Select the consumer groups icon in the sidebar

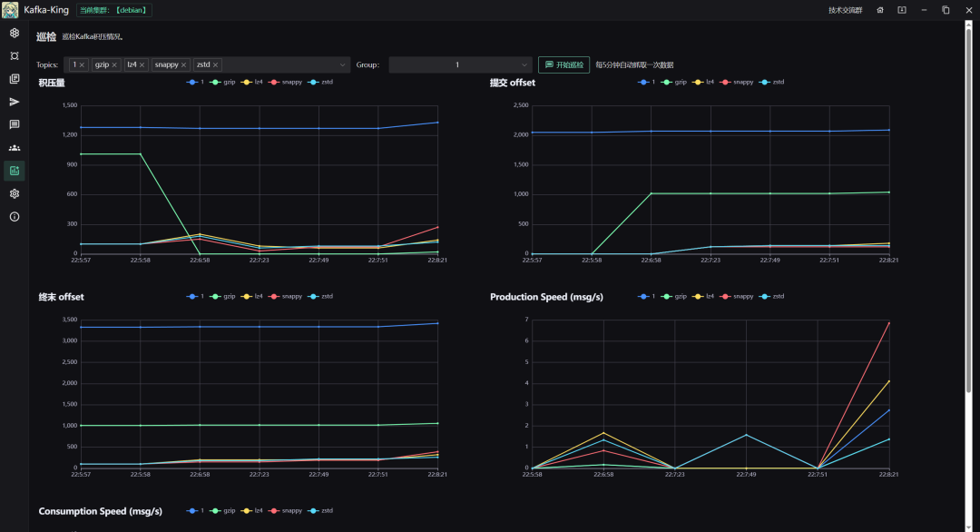14,147
